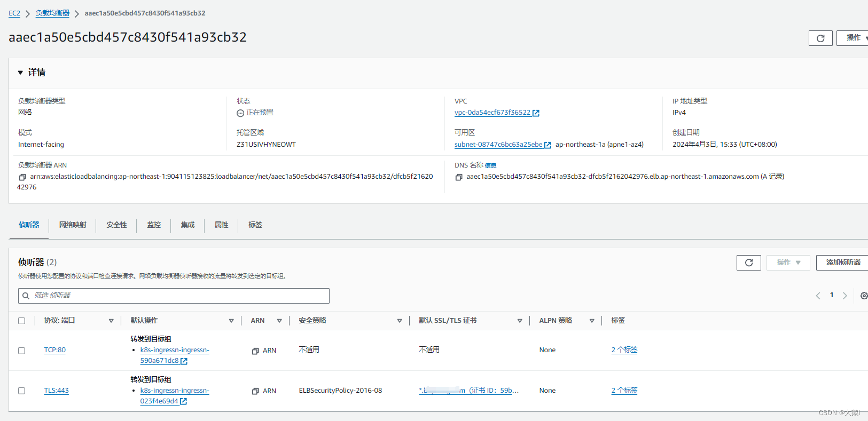Switch to the 侦听器 tab
Image resolution: width=868 pixels, height=421 pixels.
point(29,225)
